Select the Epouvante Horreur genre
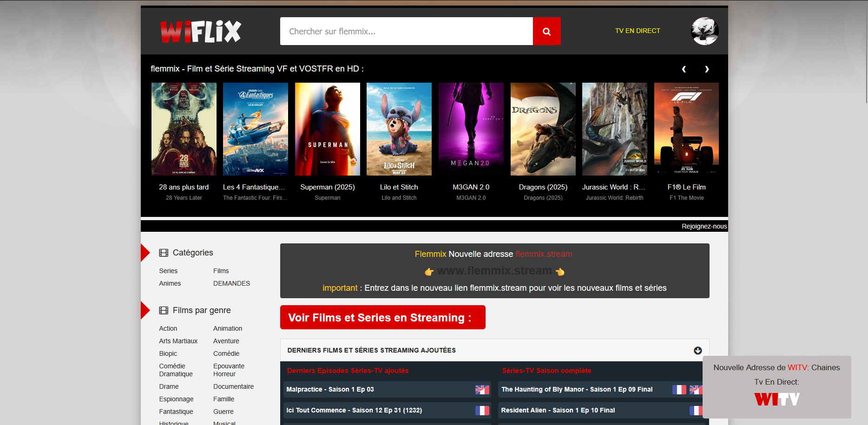Viewport: 868px width, 425px height. pos(229,370)
